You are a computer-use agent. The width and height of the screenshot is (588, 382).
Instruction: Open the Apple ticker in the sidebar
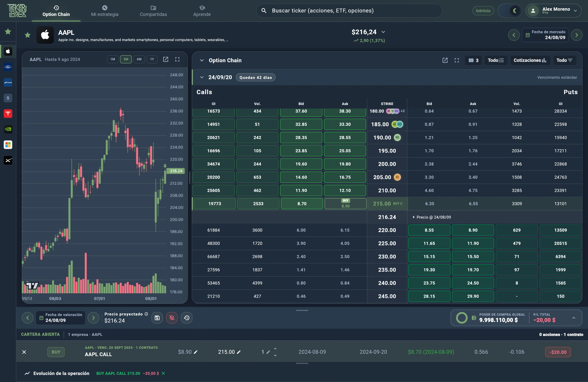8,51
